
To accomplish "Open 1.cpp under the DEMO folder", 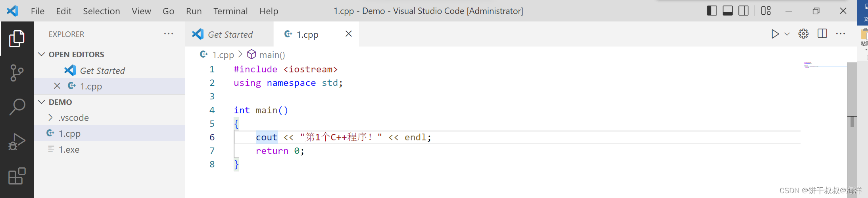I will tap(109, 134).
